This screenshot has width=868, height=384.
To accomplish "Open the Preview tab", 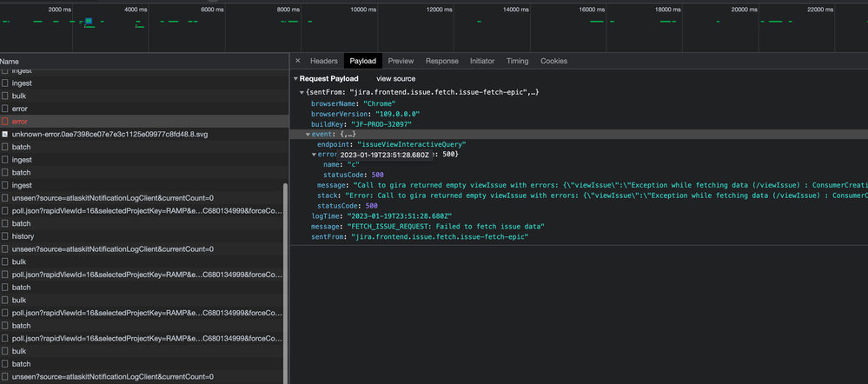I will [401, 61].
